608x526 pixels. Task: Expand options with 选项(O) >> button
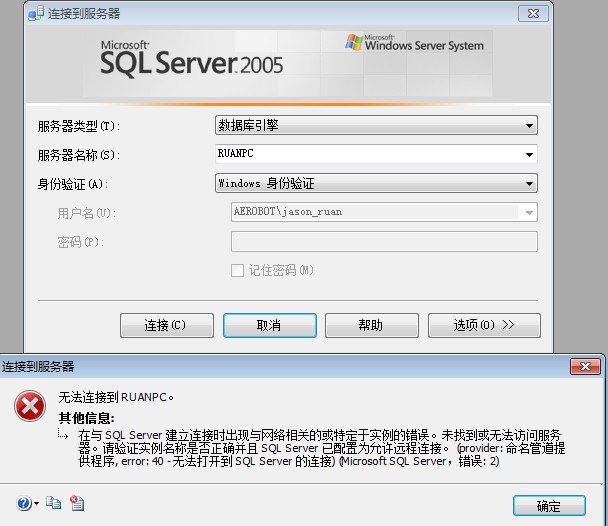[484, 325]
